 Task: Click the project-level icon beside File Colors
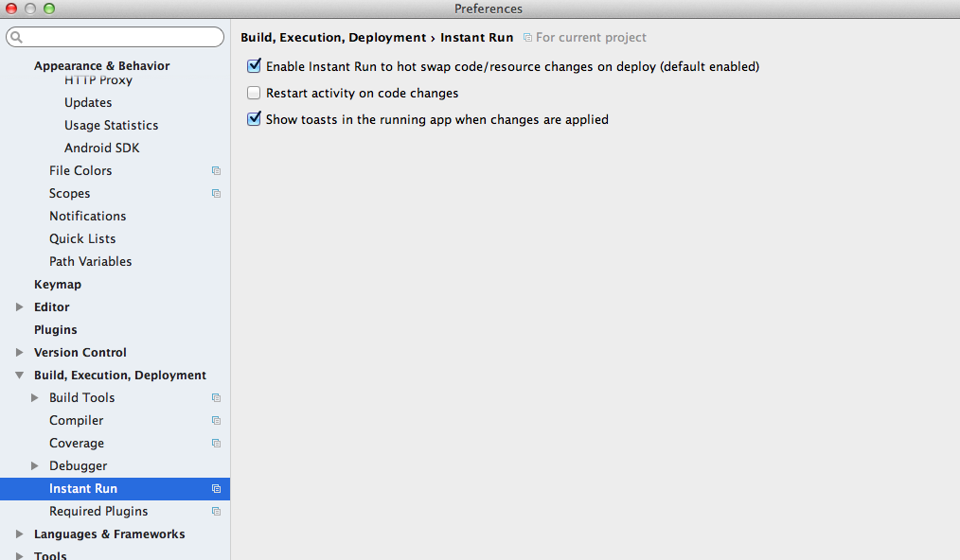216,171
